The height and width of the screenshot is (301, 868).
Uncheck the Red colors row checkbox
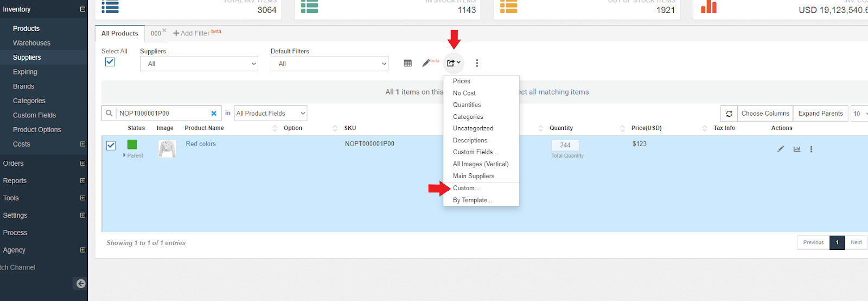(x=111, y=146)
